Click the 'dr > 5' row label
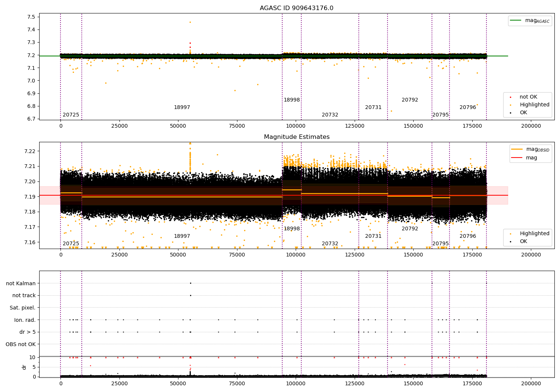560x392 pixels. pos(28,332)
